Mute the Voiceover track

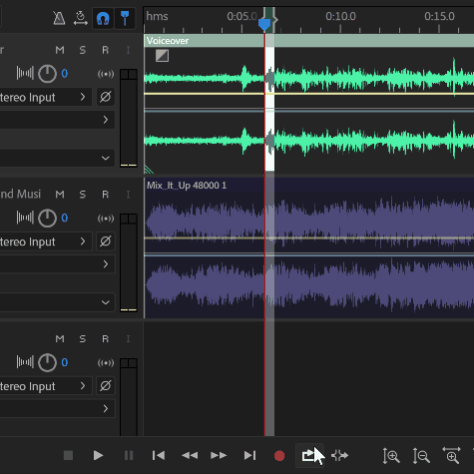tap(60, 50)
